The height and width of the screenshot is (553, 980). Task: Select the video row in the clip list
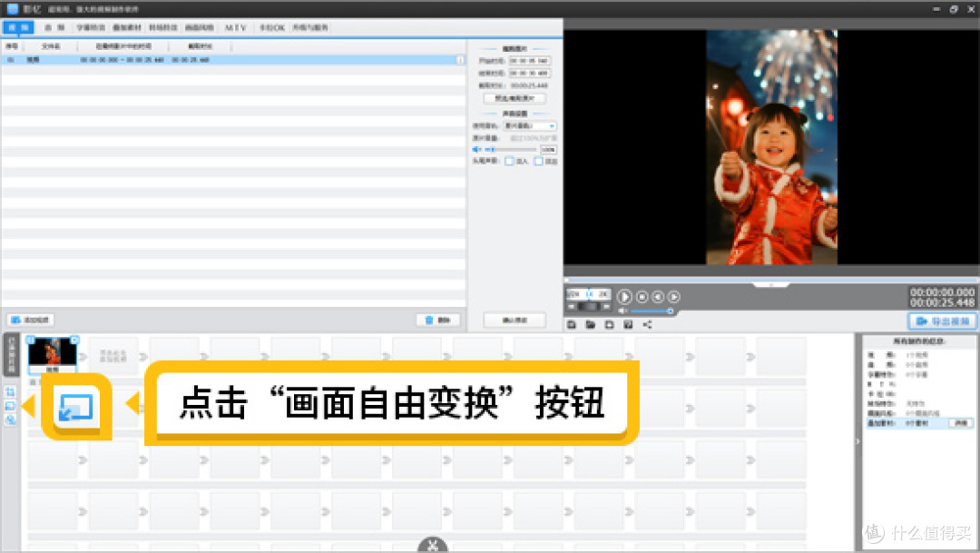(233, 60)
